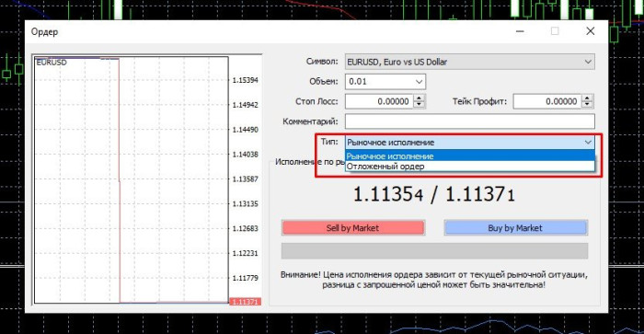Click the Внимание warning text
The image size is (644, 334).
coord(433,280)
